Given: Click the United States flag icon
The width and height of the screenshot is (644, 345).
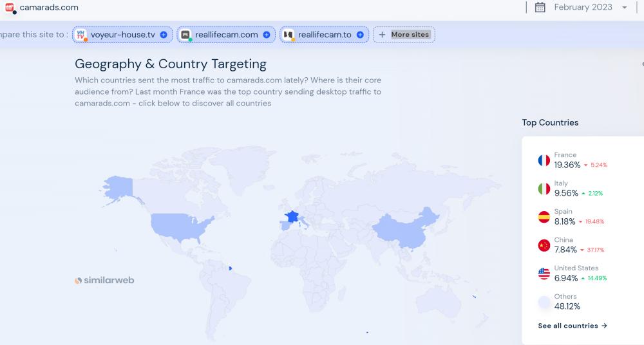Looking at the screenshot, I should click(x=544, y=274).
